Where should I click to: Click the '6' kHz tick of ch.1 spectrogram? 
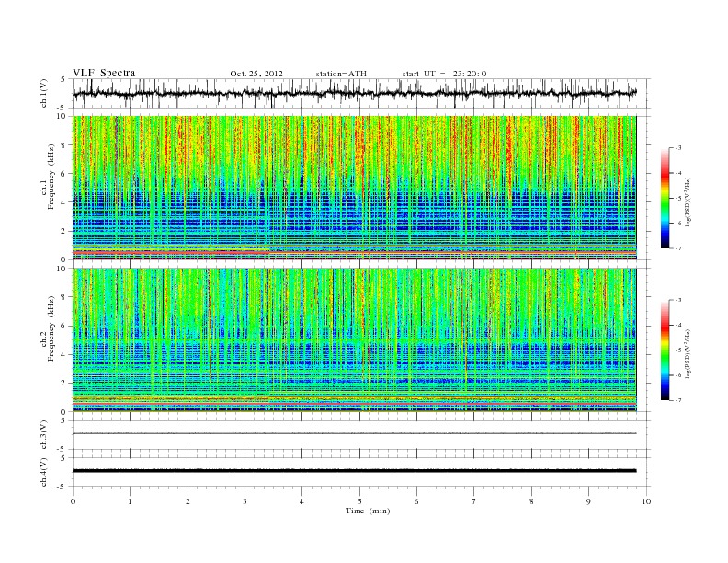(63, 174)
